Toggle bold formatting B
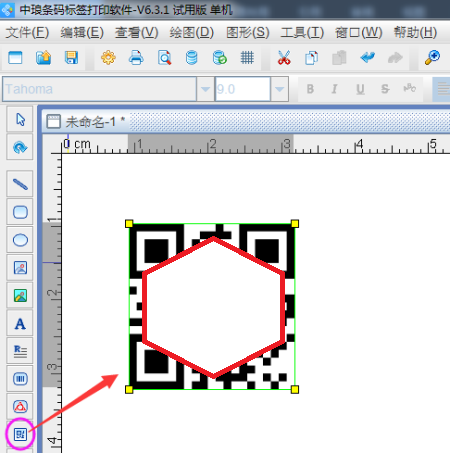This screenshot has height=453, width=450. tap(310, 89)
